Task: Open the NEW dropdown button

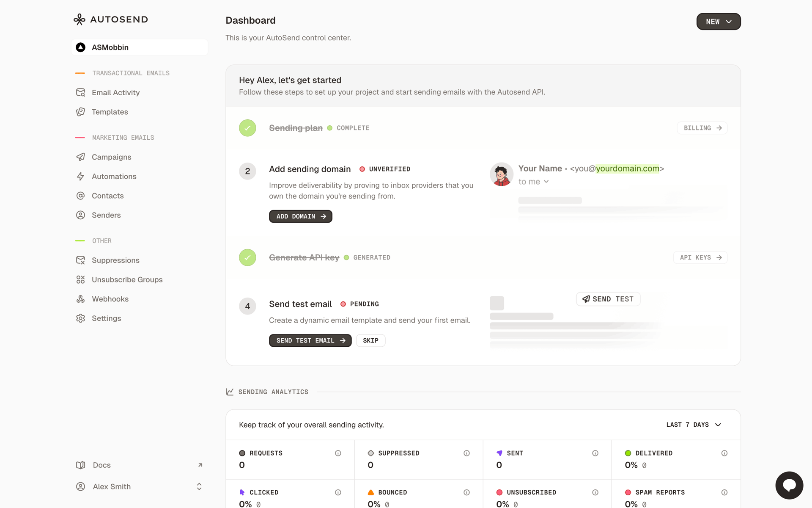Action: 719,22
